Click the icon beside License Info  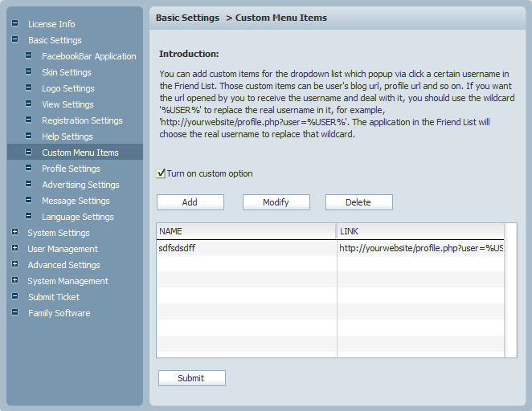(14, 23)
